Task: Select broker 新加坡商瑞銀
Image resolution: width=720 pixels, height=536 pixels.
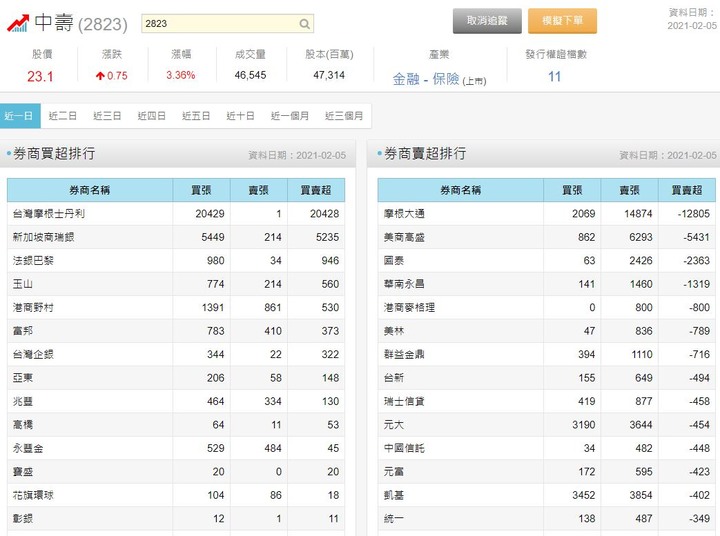Action: (x=44, y=237)
